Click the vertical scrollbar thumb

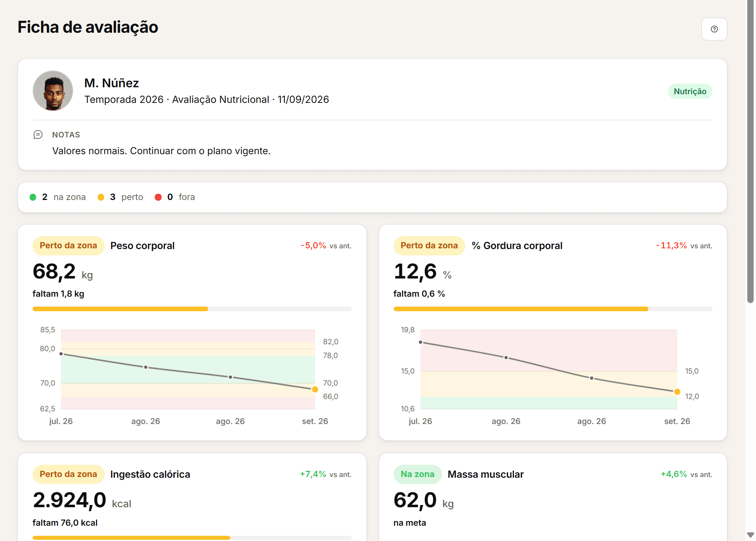[750, 151]
